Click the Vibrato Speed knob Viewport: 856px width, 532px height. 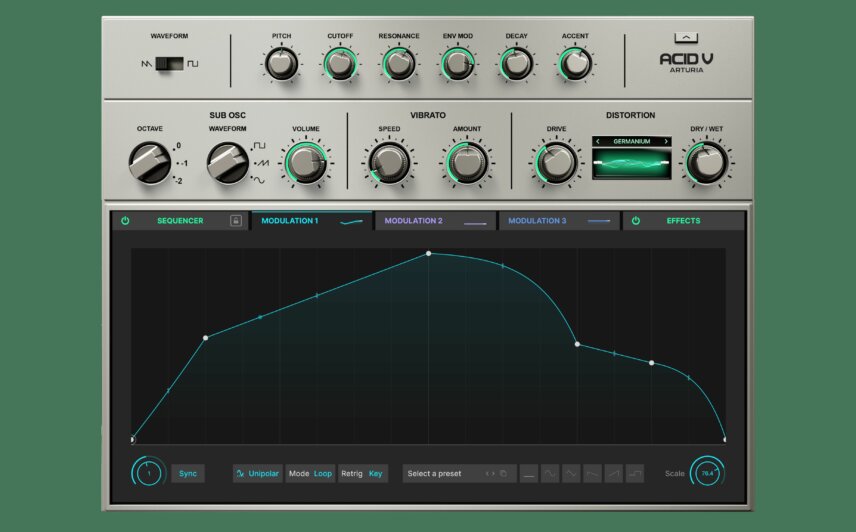(389, 163)
